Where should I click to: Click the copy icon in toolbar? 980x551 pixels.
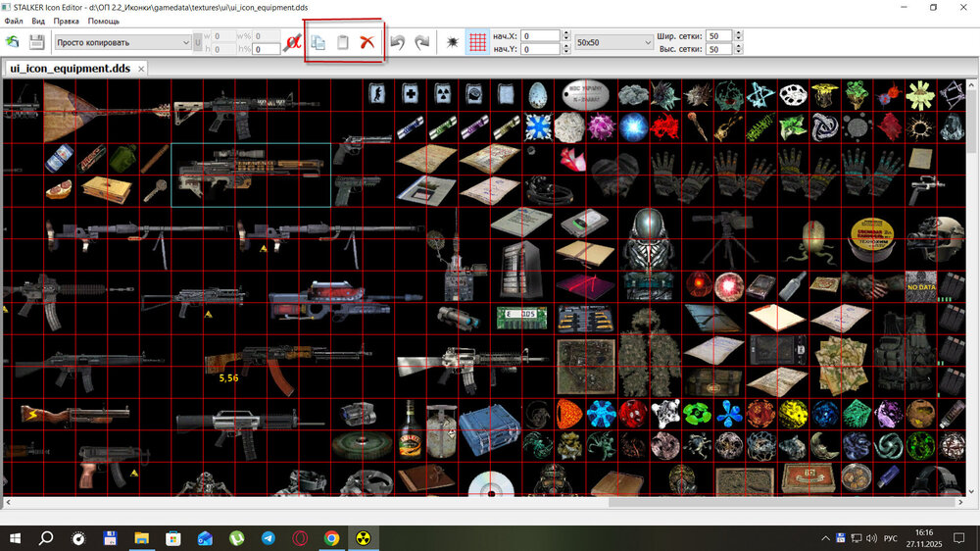(x=318, y=42)
